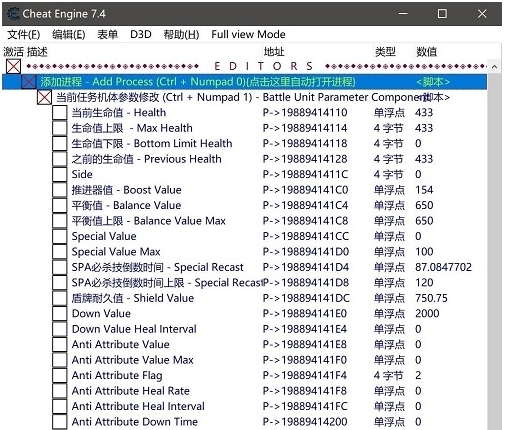Check the Side entry checkbox
Image resolution: width=505 pixels, height=430 pixels.
[x=60, y=174]
